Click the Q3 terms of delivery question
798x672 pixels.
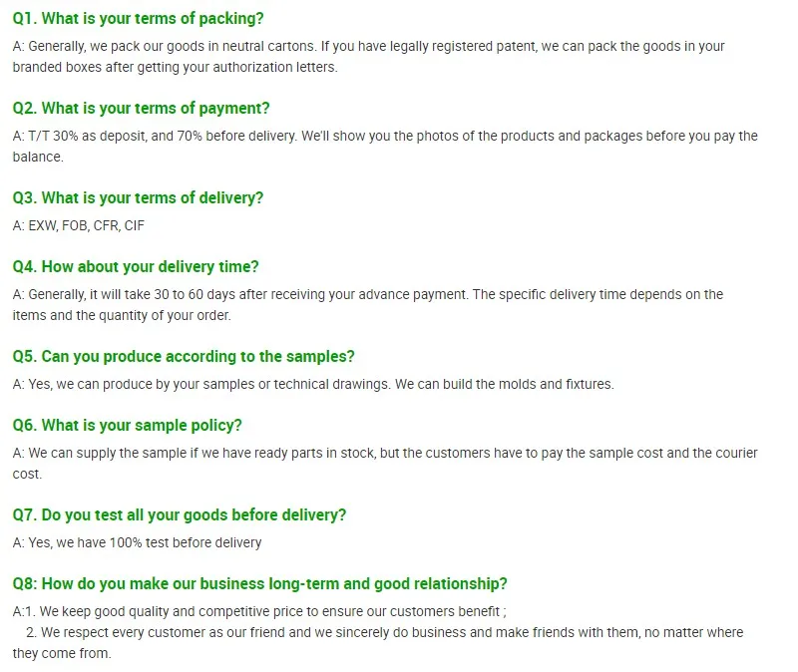(x=138, y=197)
